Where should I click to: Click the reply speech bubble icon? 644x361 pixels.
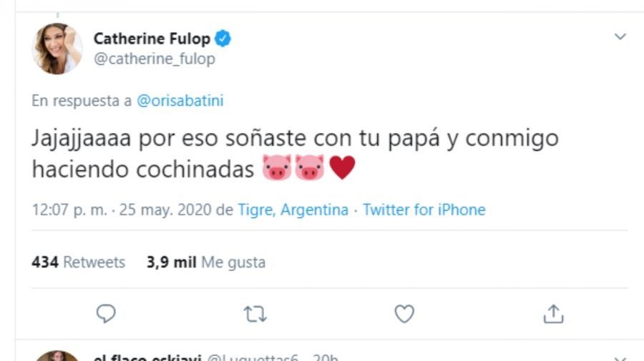[x=106, y=313]
